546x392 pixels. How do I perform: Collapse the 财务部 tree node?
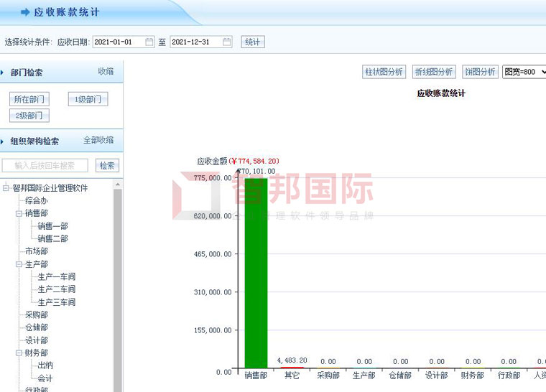click(19, 353)
